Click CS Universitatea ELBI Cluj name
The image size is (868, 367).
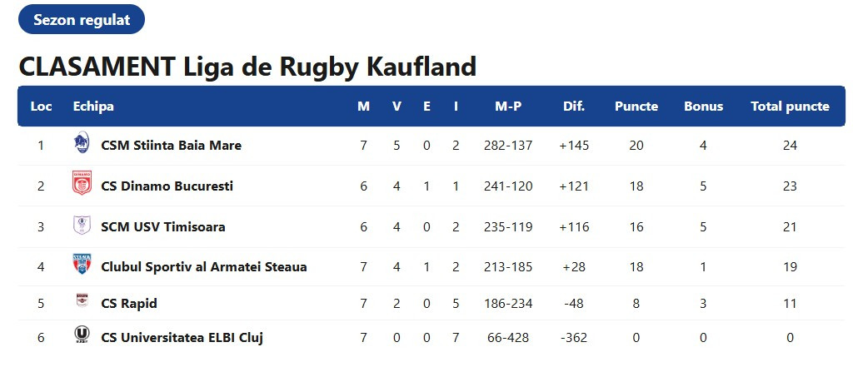[x=182, y=338]
